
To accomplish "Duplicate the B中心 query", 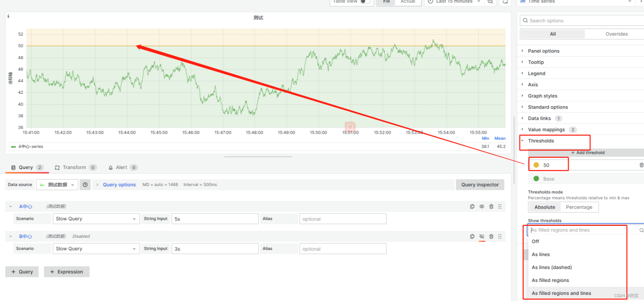I will click(x=472, y=236).
